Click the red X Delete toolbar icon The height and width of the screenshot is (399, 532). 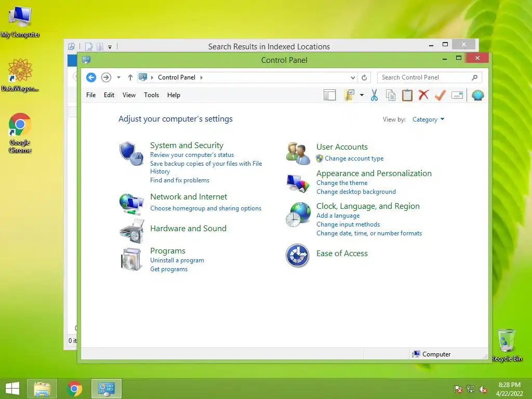(423, 95)
